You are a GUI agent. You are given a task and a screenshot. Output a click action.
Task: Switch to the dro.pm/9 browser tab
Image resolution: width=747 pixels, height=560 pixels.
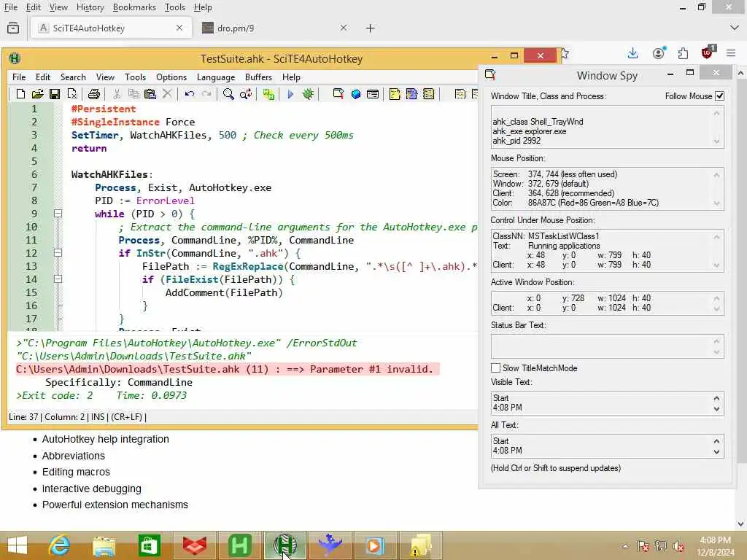tap(274, 28)
